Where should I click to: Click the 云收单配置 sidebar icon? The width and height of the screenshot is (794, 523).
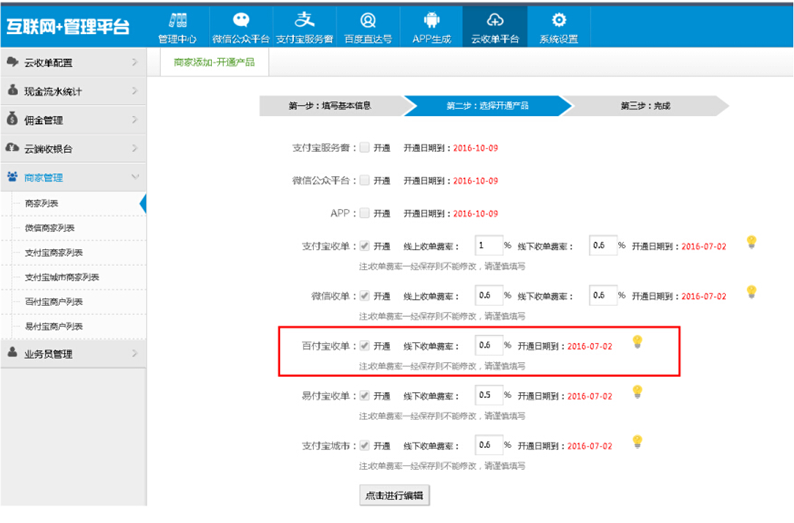click(x=12, y=62)
